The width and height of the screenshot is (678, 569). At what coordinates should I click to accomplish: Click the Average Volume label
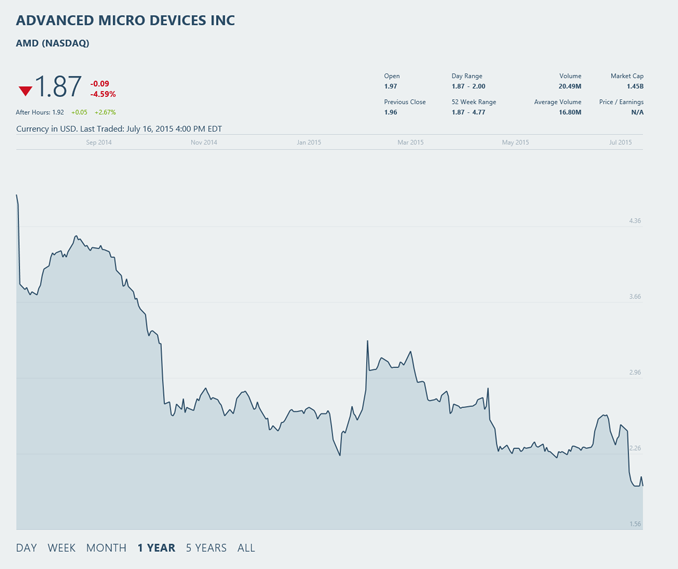(558, 102)
